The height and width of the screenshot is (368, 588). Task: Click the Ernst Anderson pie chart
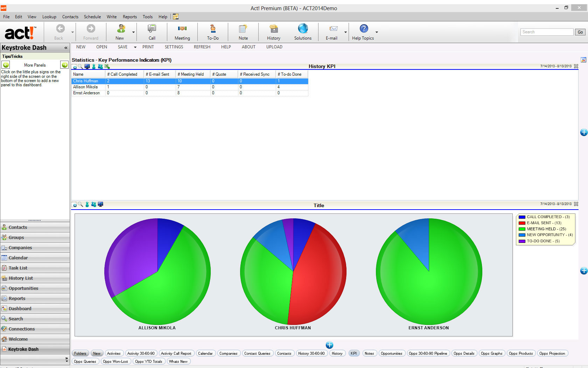(x=429, y=271)
